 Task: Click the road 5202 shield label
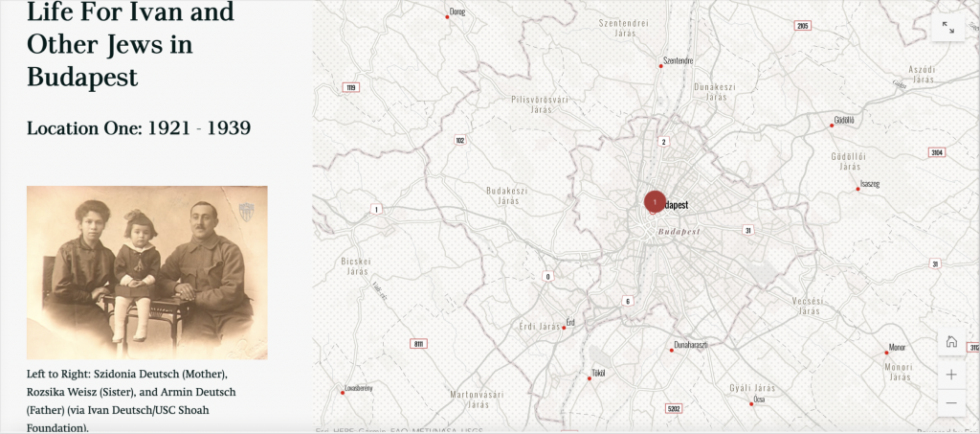click(x=675, y=408)
